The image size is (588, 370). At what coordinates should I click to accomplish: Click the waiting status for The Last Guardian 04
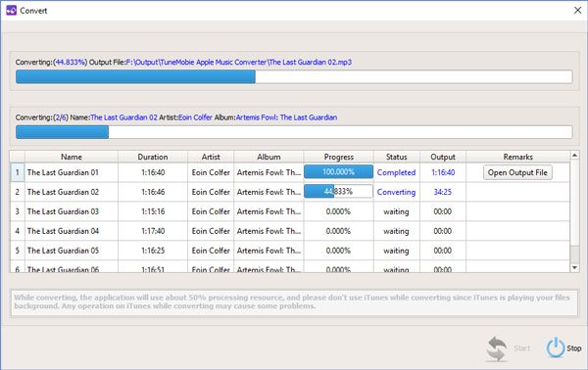tap(396, 231)
